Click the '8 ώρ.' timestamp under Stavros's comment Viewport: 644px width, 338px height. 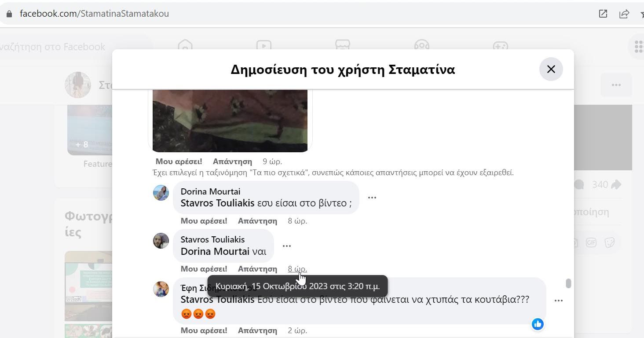pos(297,269)
